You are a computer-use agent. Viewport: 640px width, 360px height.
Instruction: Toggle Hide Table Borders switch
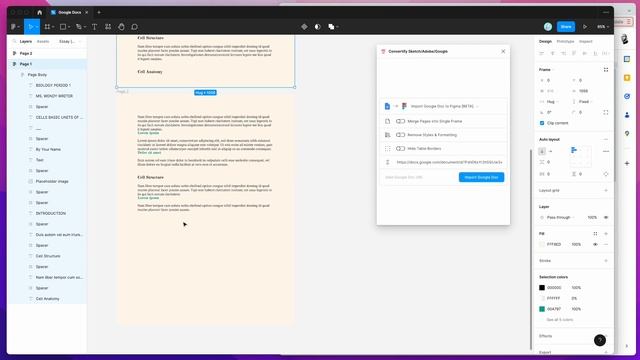pyautogui.click(x=400, y=149)
